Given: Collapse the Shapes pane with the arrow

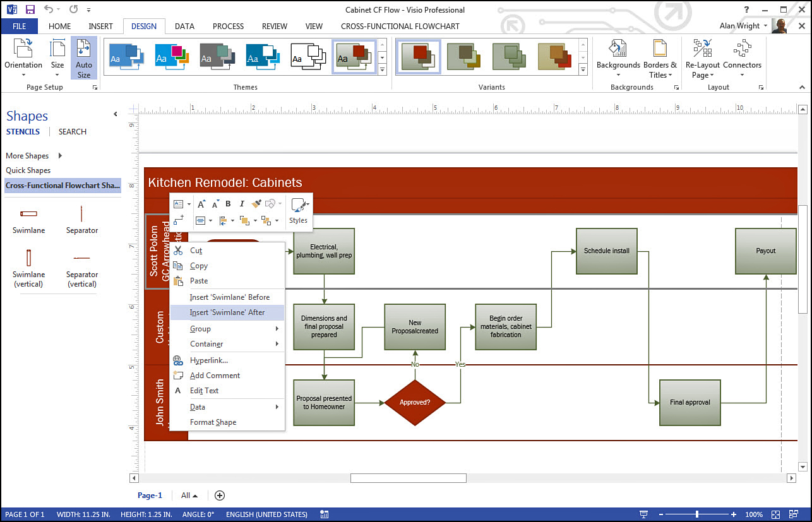Looking at the screenshot, I should tap(116, 114).
